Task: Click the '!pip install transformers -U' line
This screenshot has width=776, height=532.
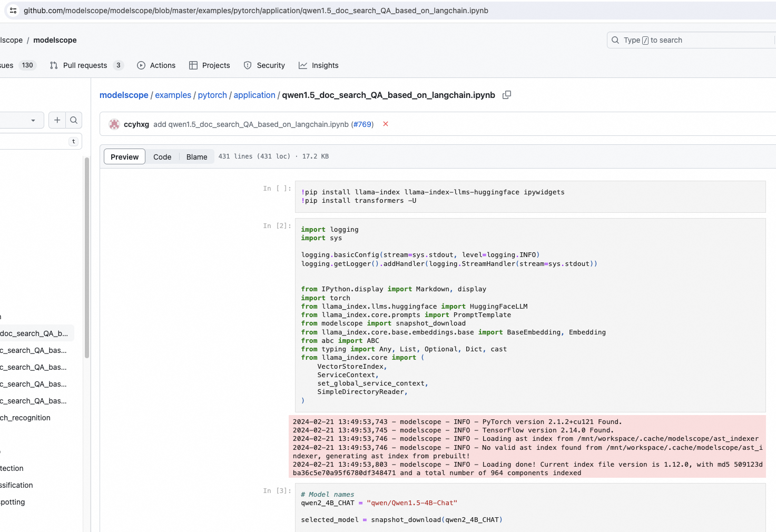Action: (x=359, y=201)
